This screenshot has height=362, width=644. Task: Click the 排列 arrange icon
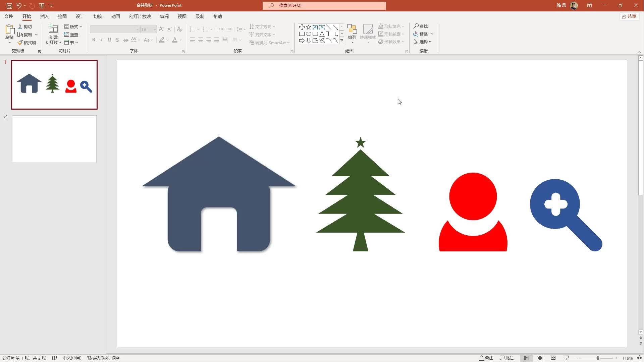[352, 29]
